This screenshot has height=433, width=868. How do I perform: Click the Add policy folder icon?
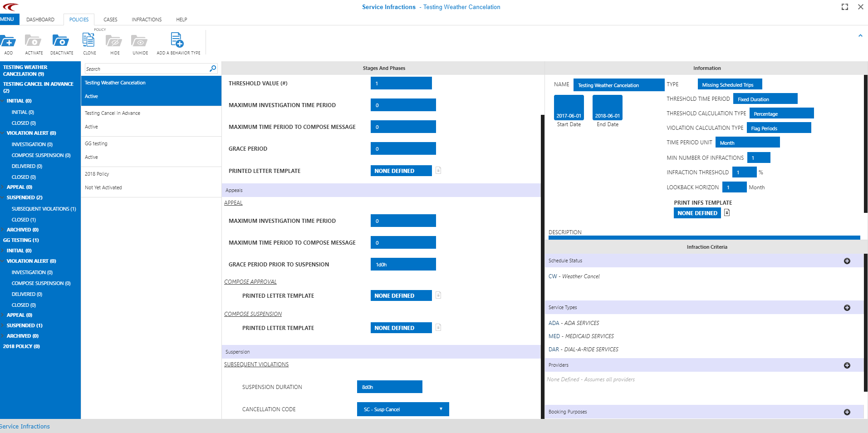click(8, 42)
